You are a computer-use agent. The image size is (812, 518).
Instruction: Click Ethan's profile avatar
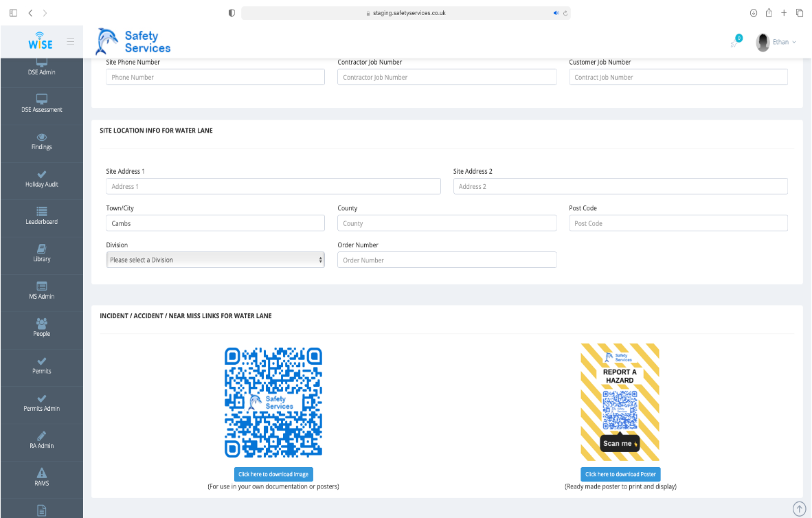(763, 43)
